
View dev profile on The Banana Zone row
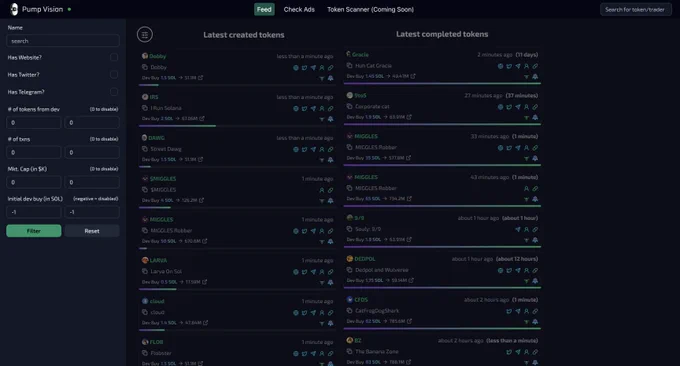(x=526, y=352)
